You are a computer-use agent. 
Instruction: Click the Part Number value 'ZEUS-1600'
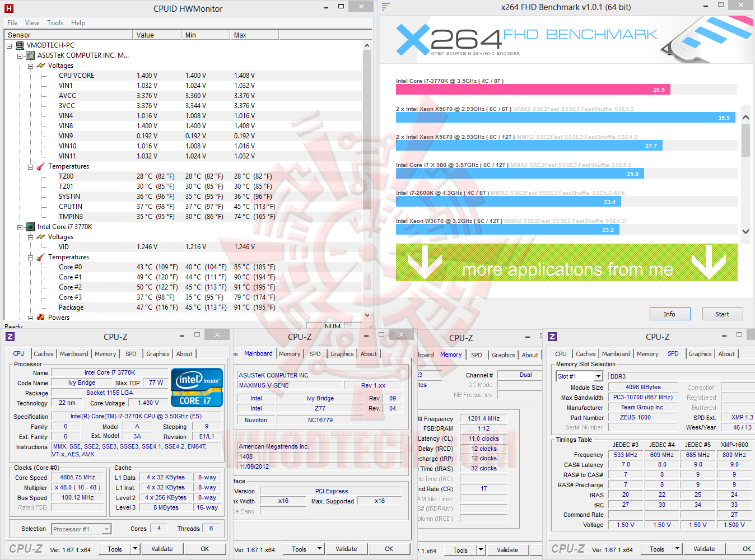[x=643, y=417]
